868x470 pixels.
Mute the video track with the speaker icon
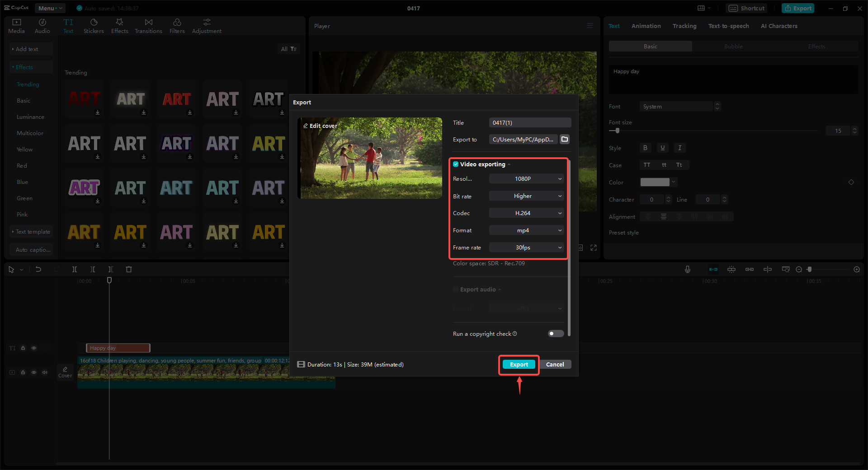coord(45,372)
